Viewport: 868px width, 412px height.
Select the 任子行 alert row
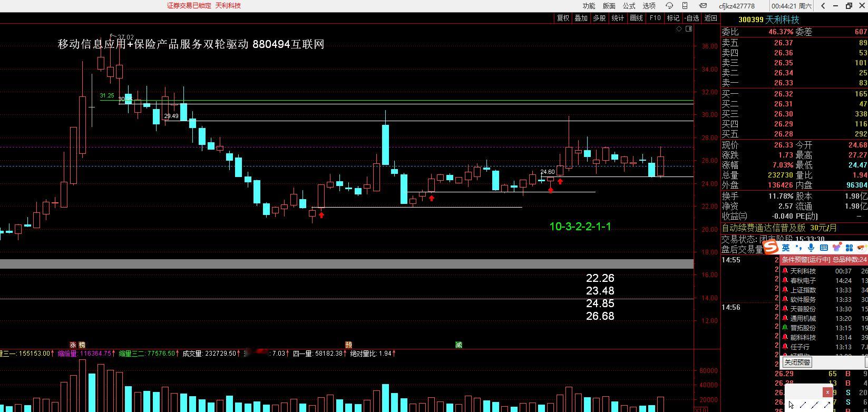click(824, 347)
